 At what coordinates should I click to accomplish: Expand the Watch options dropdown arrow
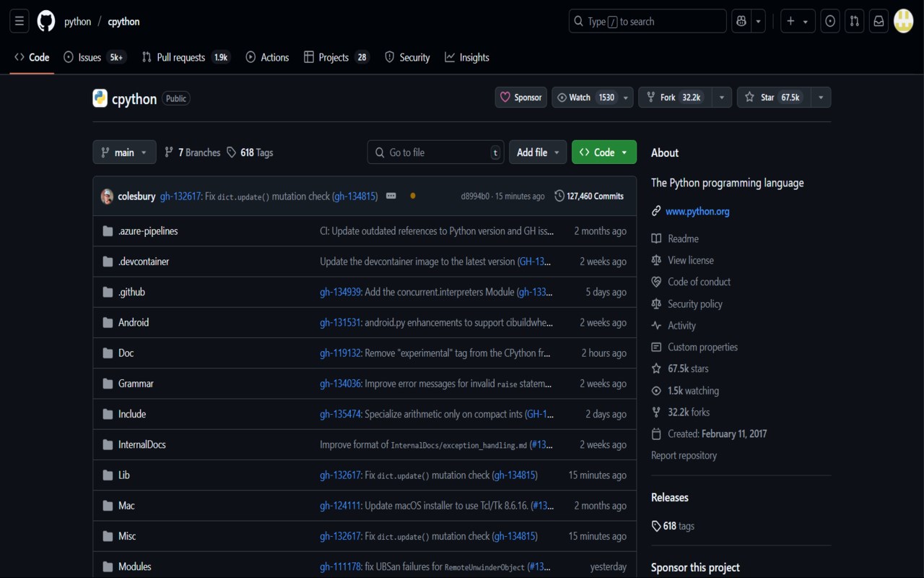[x=626, y=98]
